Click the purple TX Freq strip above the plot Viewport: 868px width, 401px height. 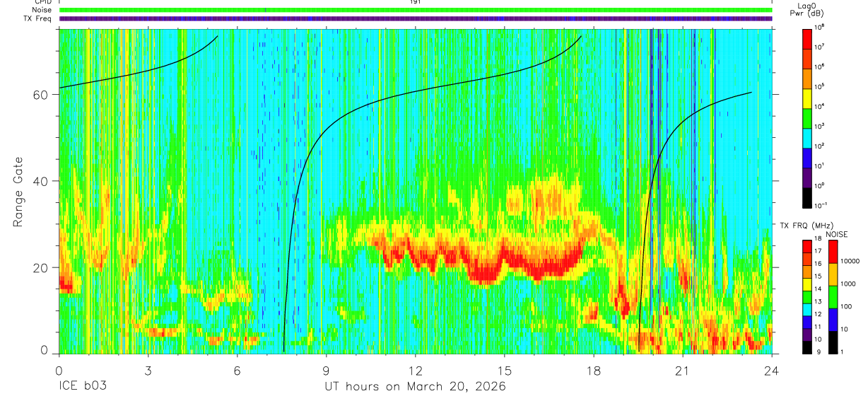415,18
